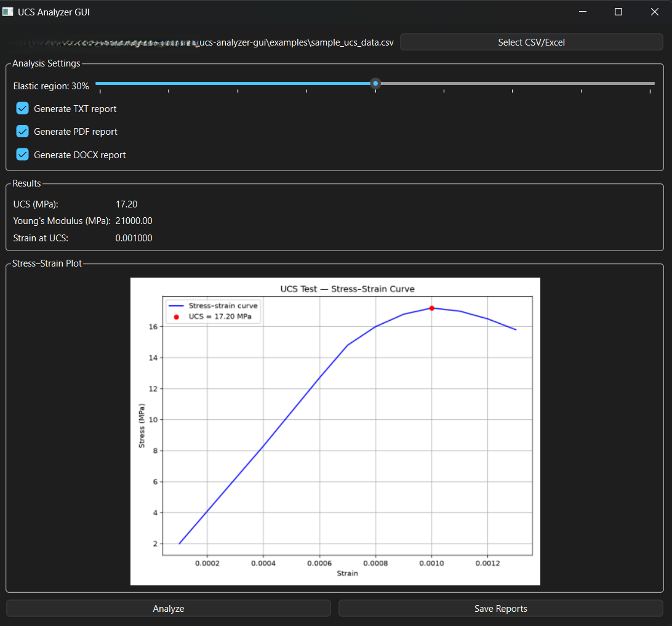Click the y-axis label 'Stress (MPa)'
This screenshot has height=626, width=672.
142,426
